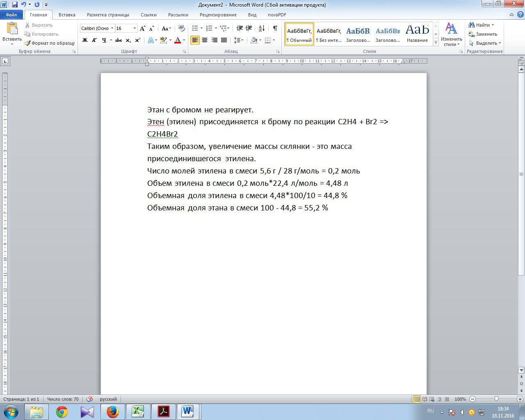Toggle bold formatting (Ж)
Image resolution: width=525 pixels, height=420 pixels.
pyautogui.click(x=85, y=40)
